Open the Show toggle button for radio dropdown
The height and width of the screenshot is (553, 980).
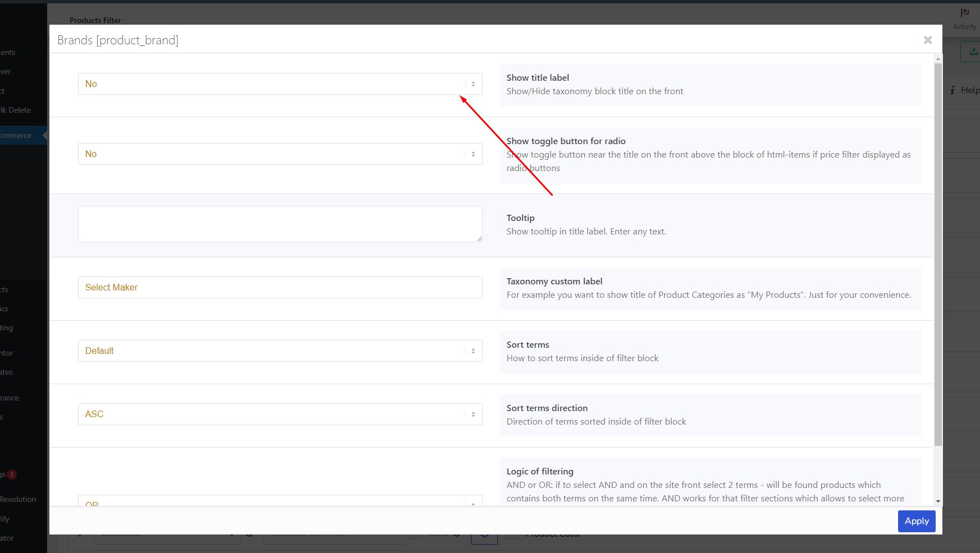tap(280, 154)
